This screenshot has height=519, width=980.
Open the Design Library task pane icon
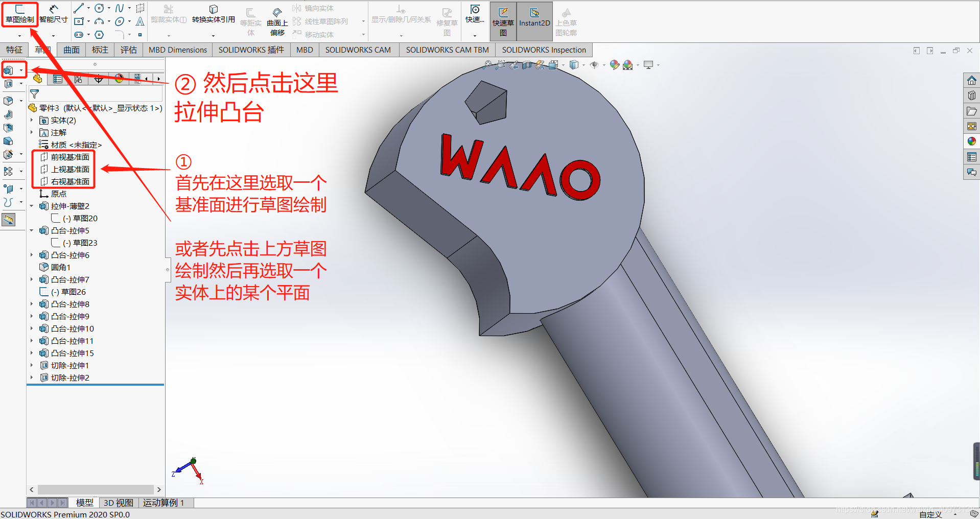[972, 96]
